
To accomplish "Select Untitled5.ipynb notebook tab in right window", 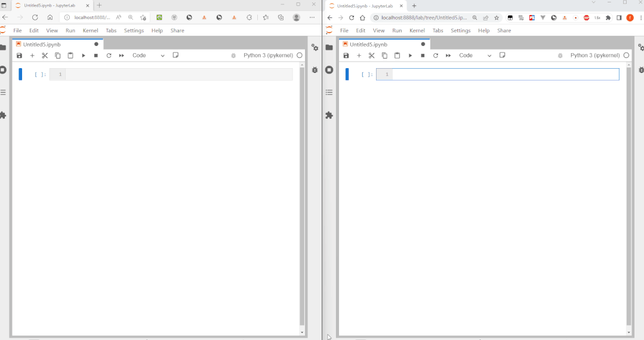I will [384, 44].
